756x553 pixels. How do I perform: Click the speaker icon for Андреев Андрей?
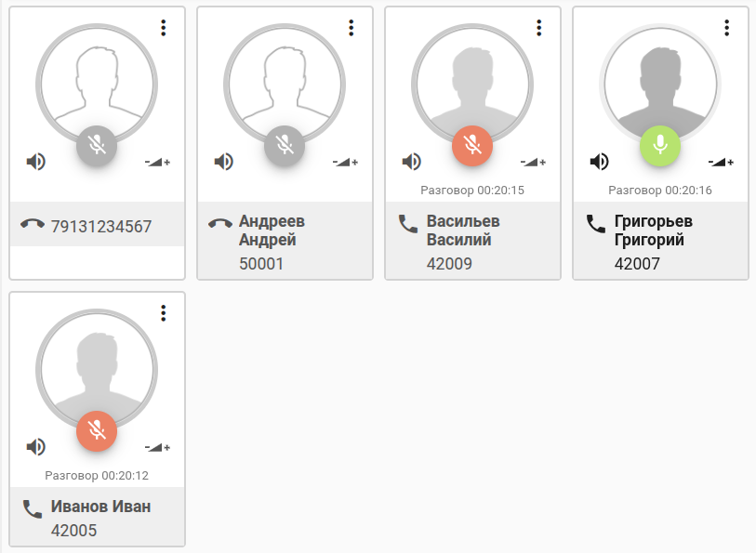pos(224,163)
